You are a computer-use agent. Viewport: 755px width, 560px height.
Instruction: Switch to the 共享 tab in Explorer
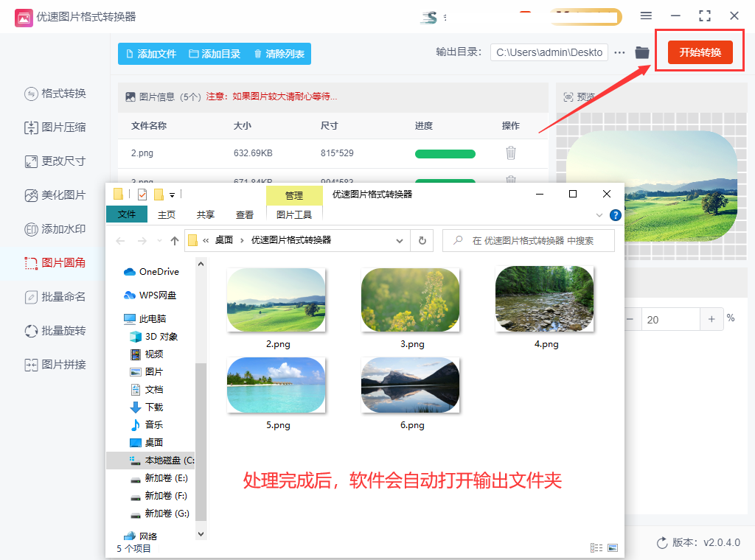click(x=206, y=214)
